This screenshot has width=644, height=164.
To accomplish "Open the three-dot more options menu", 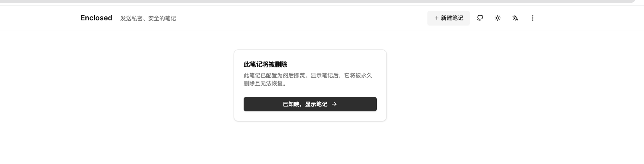I will (x=533, y=18).
